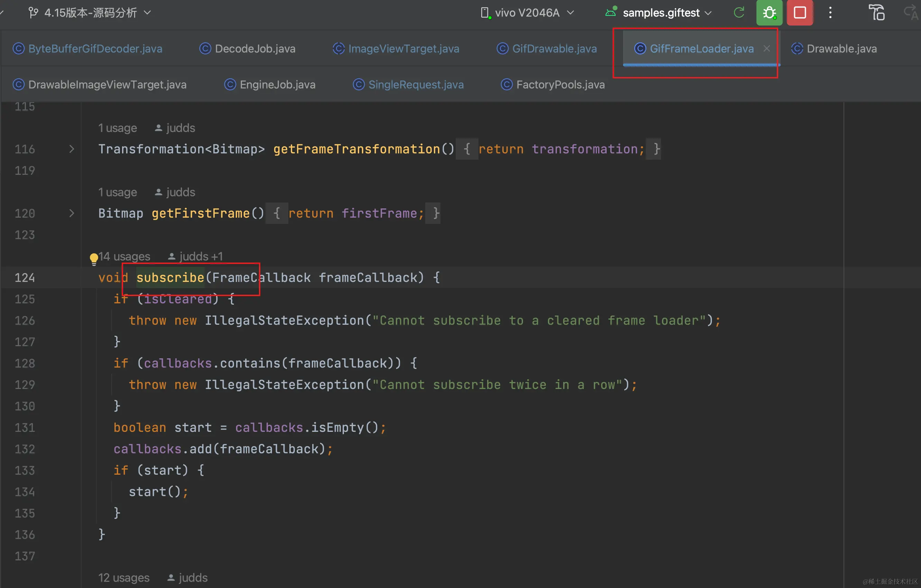Click the 12 usages hint at bottom

(123, 577)
